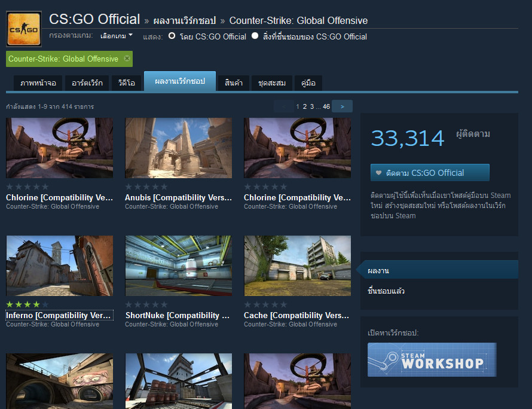Click the star rating under Cache

tap(265, 304)
